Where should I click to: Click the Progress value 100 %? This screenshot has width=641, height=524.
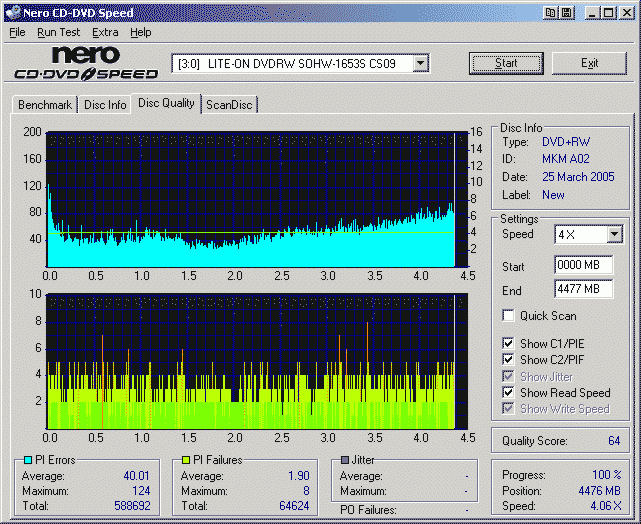pyautogui.click(x=607, y=475)
